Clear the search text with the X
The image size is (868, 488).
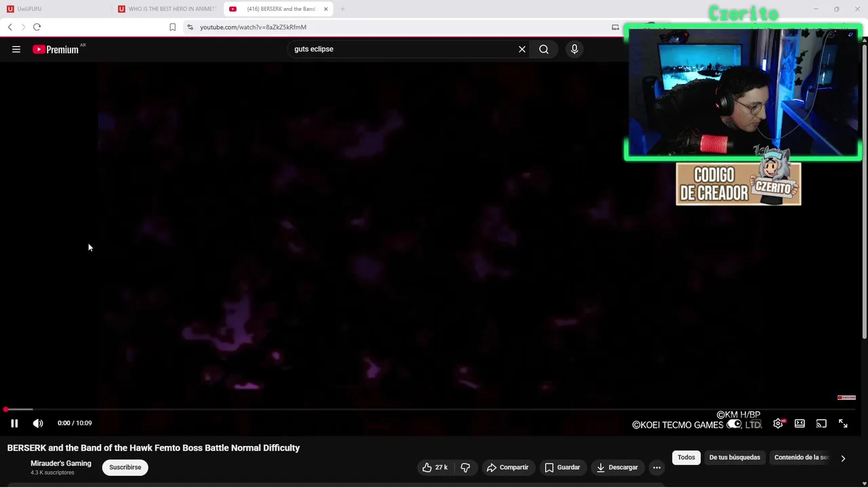[522, 49]
